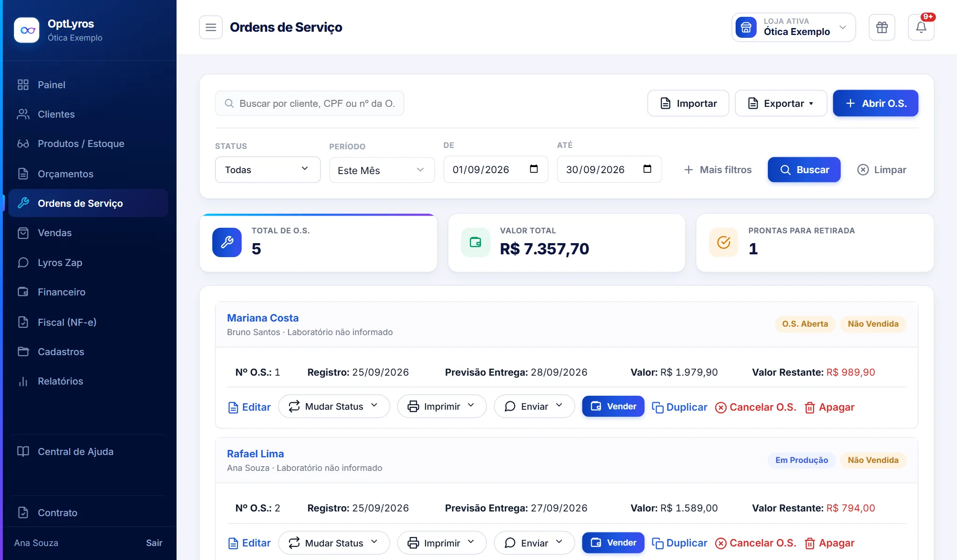Screen dimensions: 957x560
Task: Edit Rafael Lima's order
Action: pyautogui.click(x=249, y=543)
